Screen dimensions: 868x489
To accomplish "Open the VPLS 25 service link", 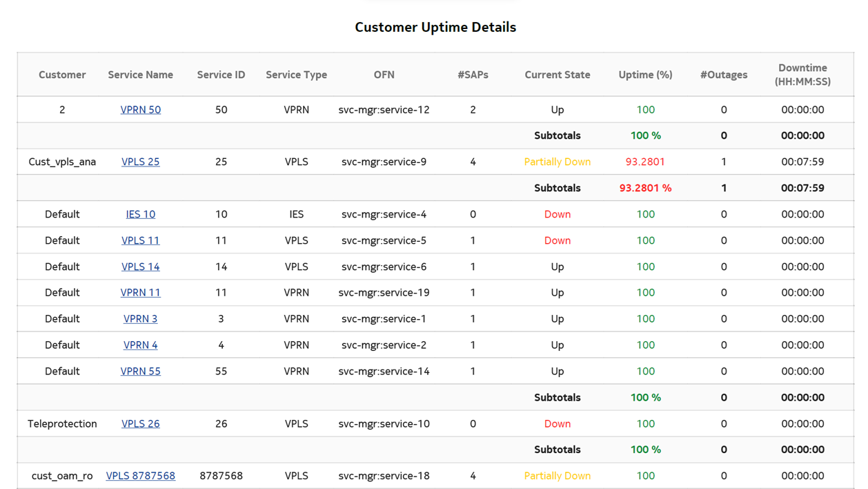I will click(140, 162).
